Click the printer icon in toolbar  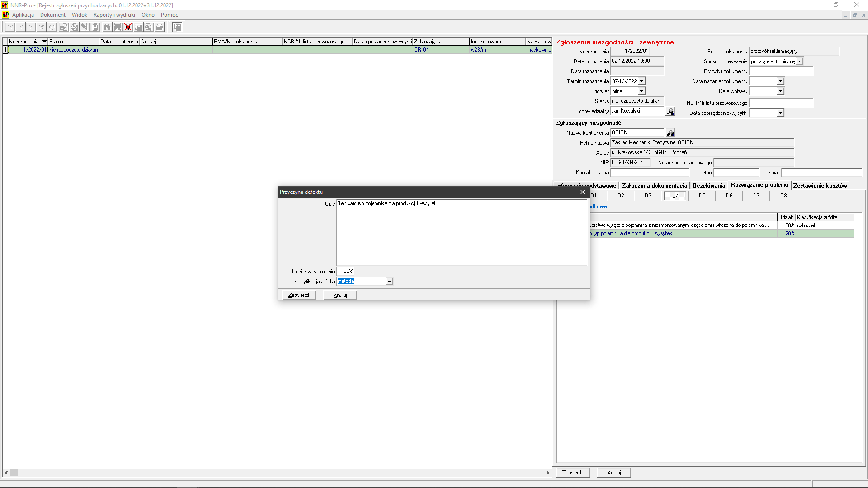(159, 27)
